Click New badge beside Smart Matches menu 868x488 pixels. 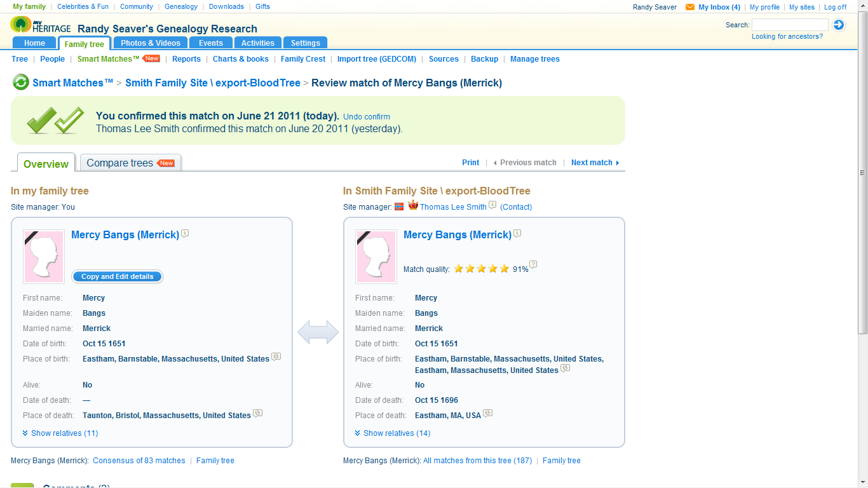[x=151, y=58]
